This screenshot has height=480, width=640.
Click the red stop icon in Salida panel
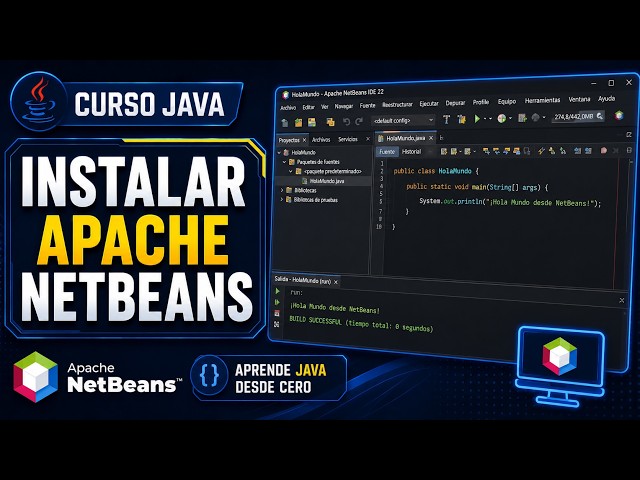point(277,313)
